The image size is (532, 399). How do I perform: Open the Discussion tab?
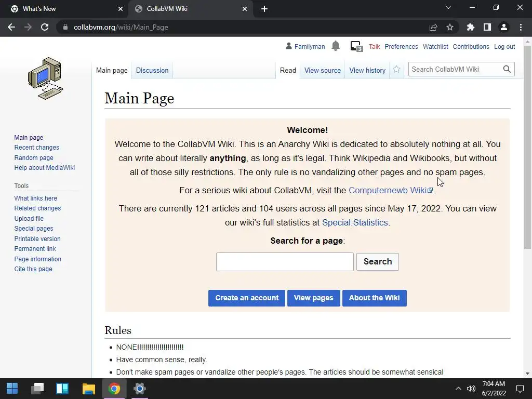click(152, 70)
